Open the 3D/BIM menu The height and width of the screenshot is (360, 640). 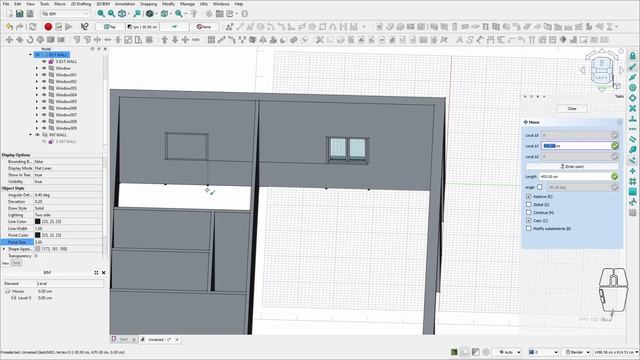tap(103, 4)
